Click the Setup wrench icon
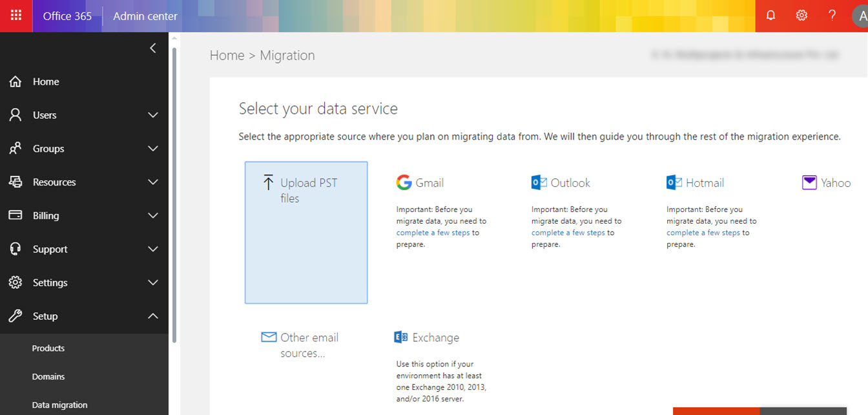 [15, 316]
